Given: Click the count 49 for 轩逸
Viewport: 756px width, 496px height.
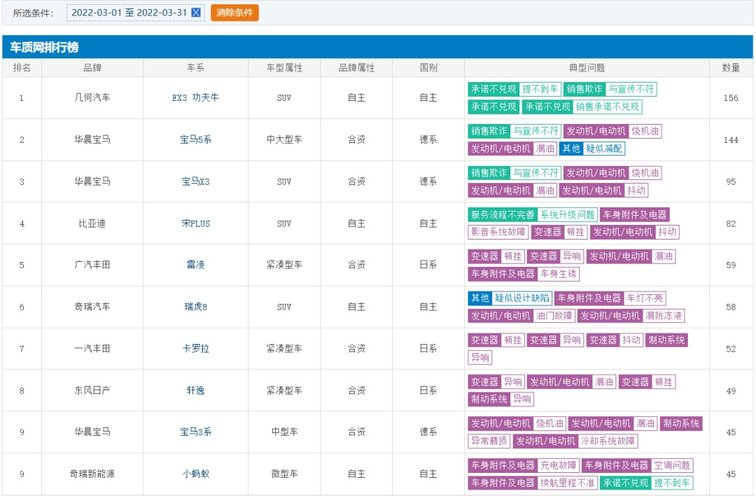Looking at the screenshot, I should click(730, 390).
